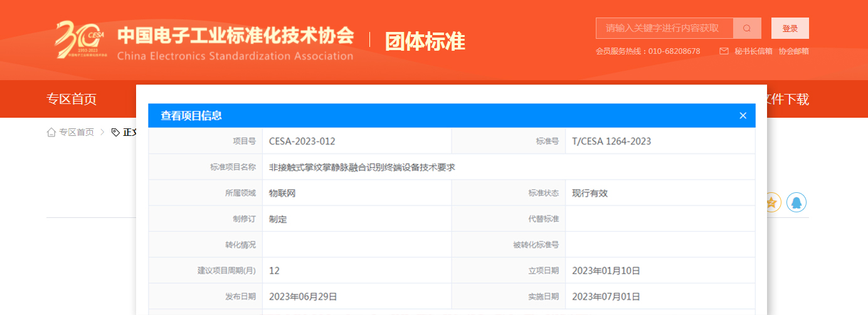Click the magnifier search icon button

747,28
